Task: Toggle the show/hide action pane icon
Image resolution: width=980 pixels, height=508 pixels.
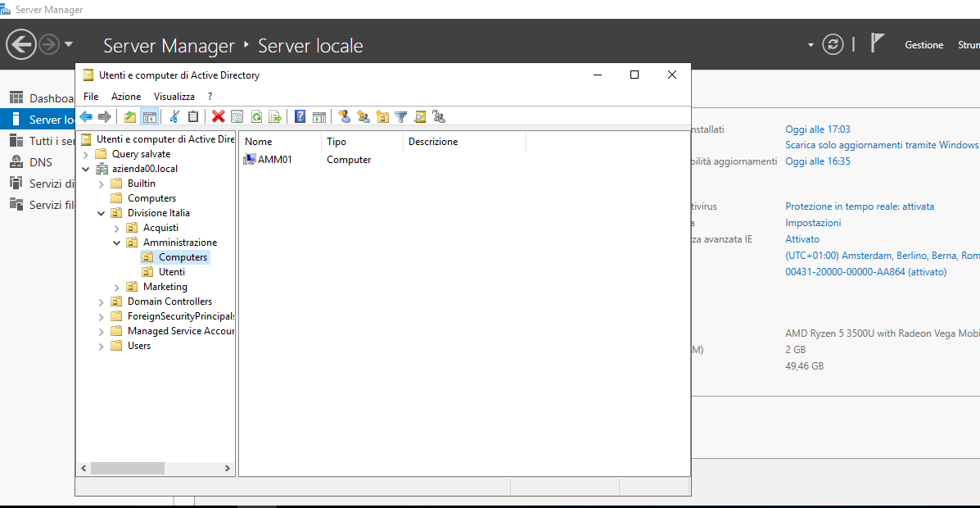Action: [x=318, y=116]
